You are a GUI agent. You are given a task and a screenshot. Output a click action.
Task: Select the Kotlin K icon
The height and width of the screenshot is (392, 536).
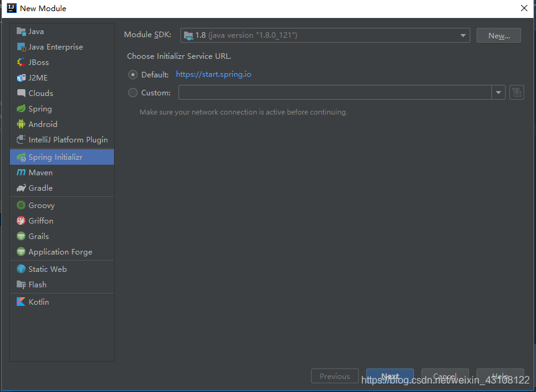click(x=21, y=302)
